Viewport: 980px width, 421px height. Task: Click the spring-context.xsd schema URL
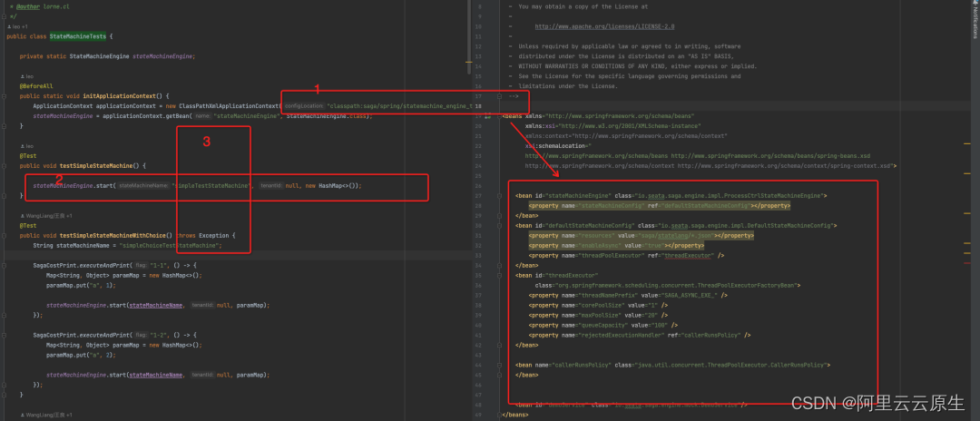point(786,165)
